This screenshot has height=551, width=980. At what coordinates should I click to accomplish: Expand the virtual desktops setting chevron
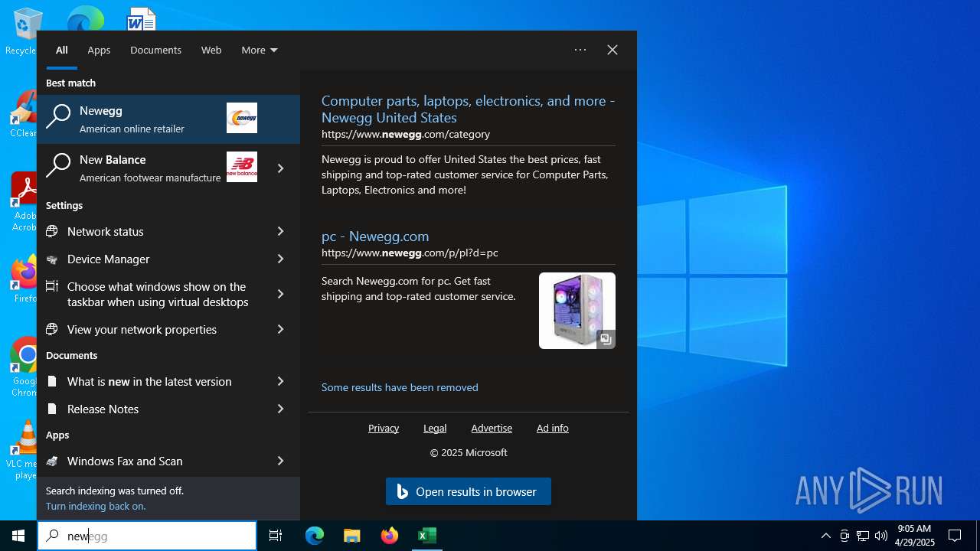tap(281, 294)
